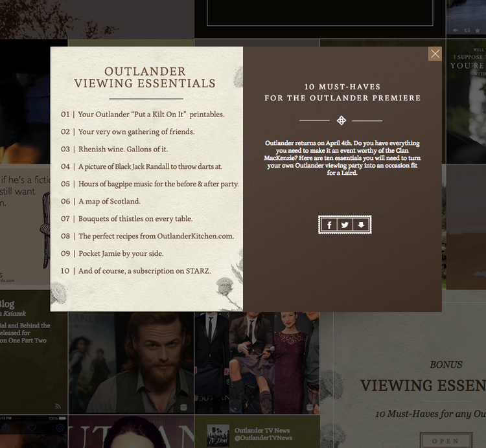Download the Viewing Essentials list
This screenshot has height=448, width=486.
(360, 225)
